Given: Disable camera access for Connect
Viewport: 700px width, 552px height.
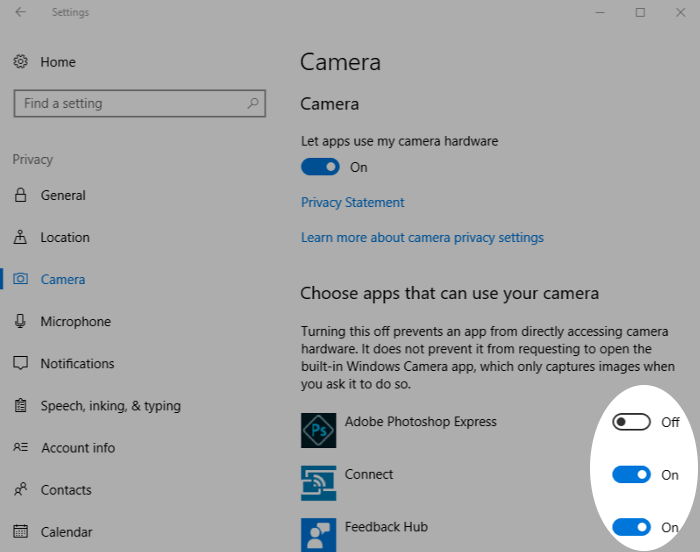Looking at the screenshot, I should (631, 475).
